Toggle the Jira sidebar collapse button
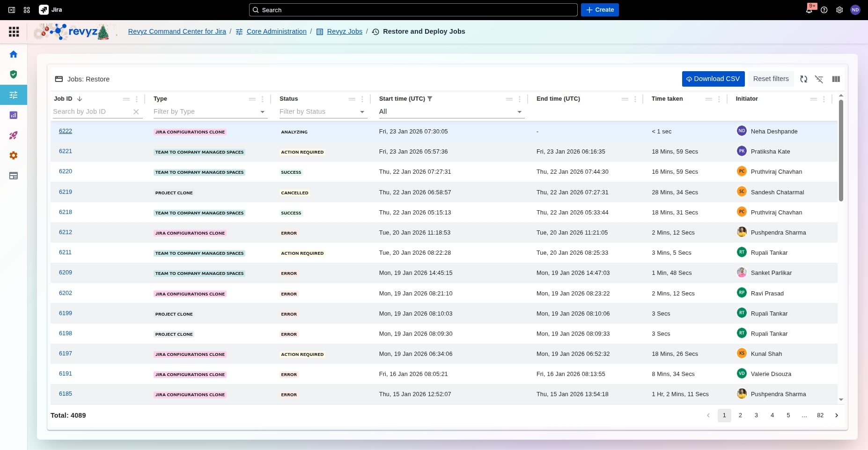This screenshot has height=450, width=868. coord(12,10)
